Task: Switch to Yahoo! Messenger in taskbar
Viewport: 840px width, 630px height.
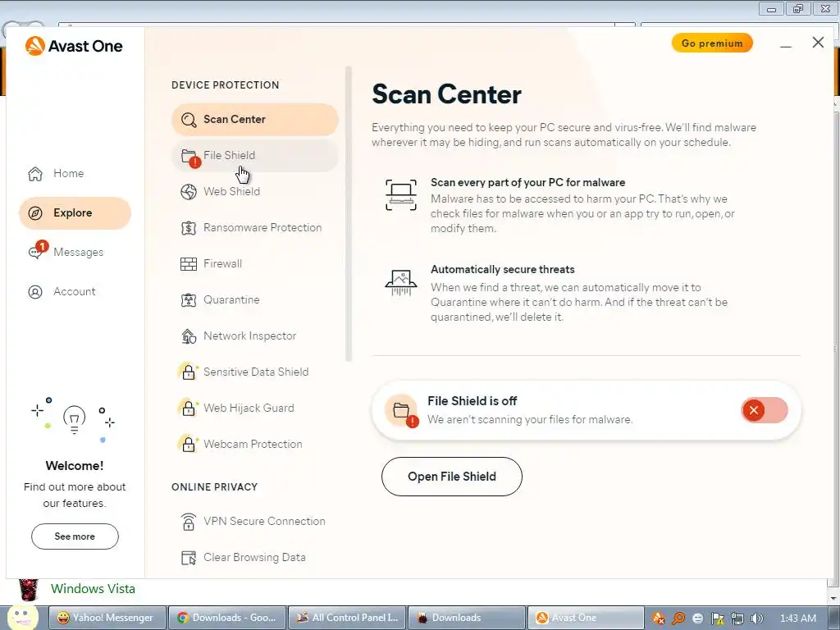Action: [x=107, y=619]
